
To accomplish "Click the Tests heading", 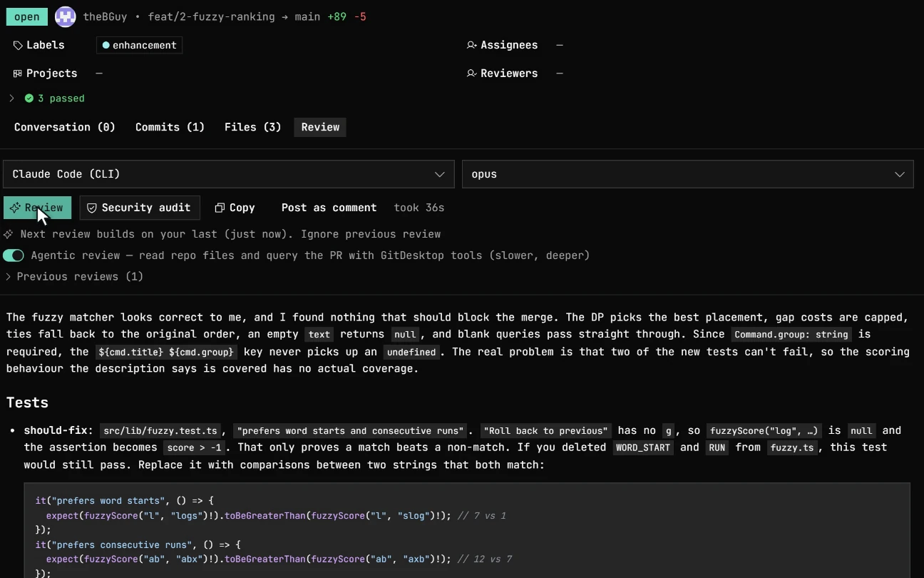I will [x=28, y=402].
